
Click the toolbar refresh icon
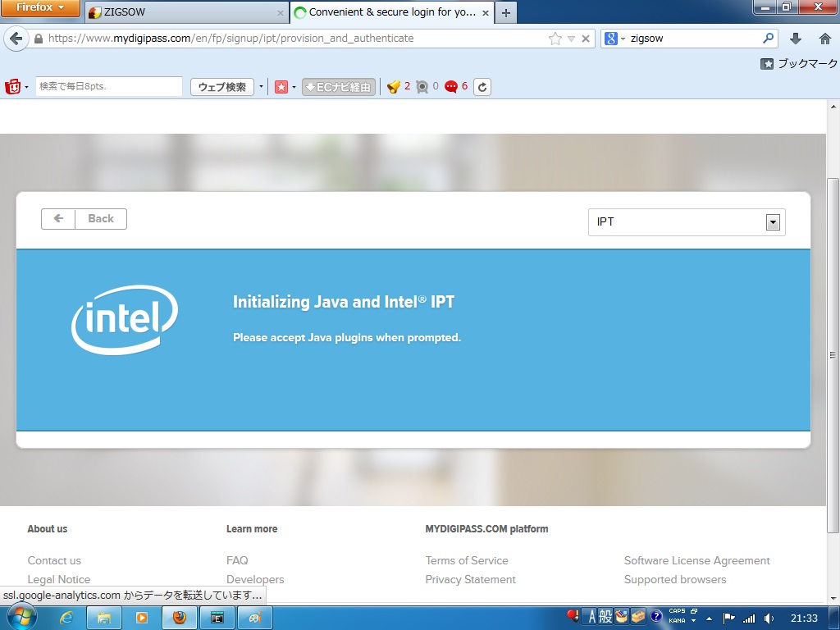482,87
